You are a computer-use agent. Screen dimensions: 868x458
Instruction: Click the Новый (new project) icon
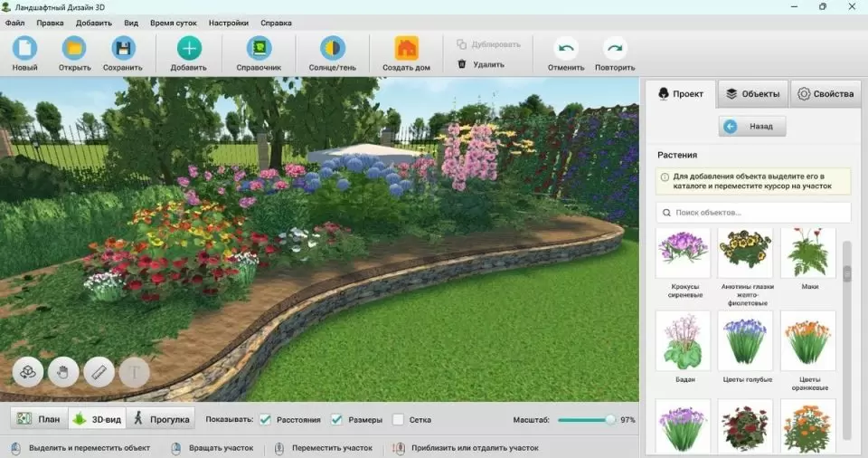[x=24, y=48]
